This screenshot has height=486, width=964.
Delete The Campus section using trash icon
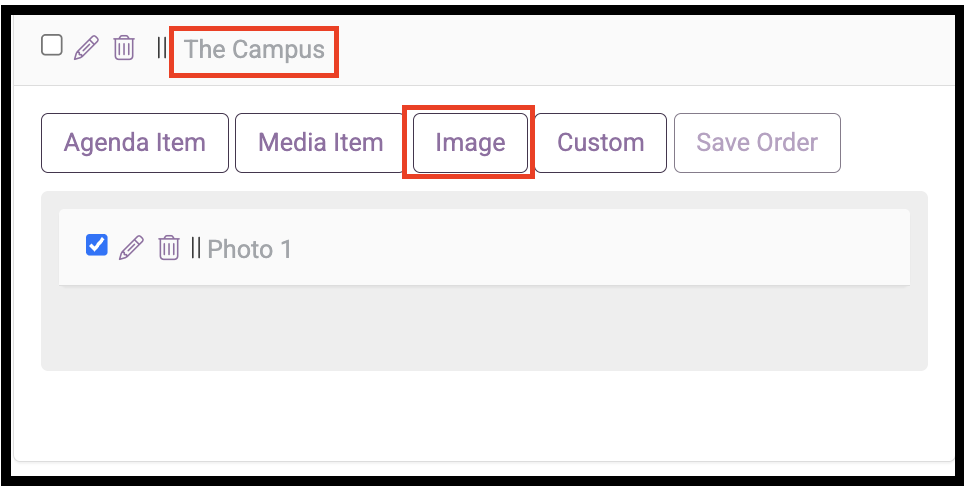[x=124, y=47]
